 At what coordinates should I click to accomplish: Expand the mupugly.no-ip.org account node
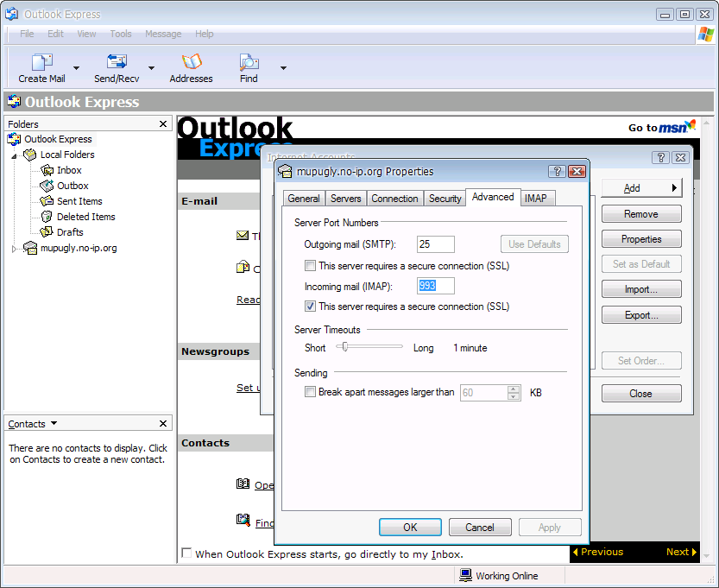tap(14, 249)
